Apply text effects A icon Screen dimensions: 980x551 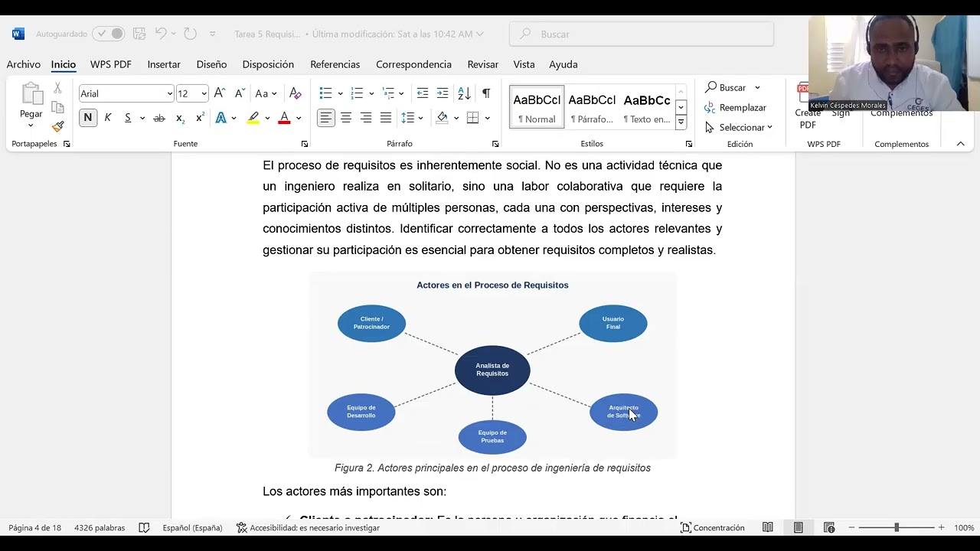[221, 118]
